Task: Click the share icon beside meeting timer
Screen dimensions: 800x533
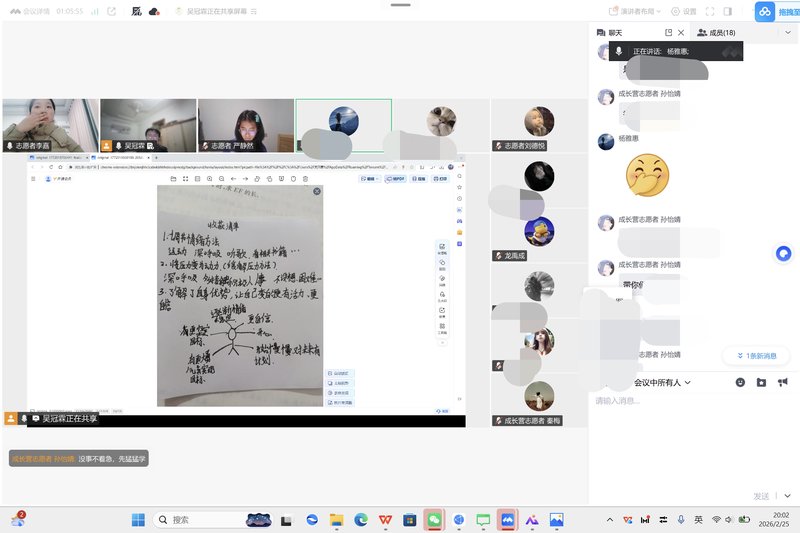Action: pos(111,11)
